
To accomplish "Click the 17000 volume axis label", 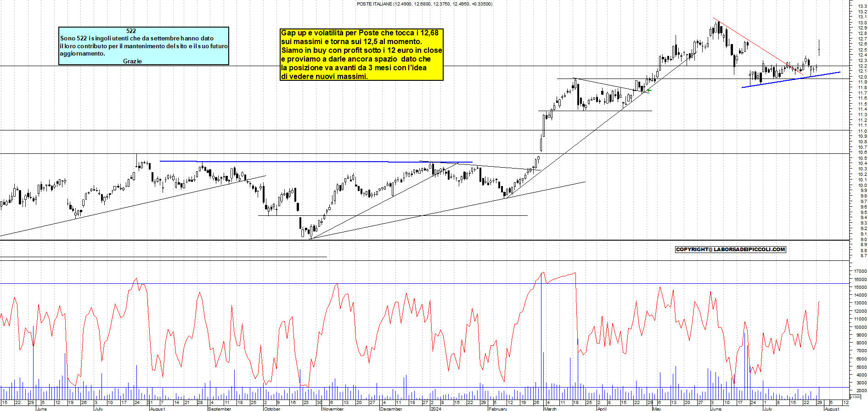I will [x=860, y=271].
